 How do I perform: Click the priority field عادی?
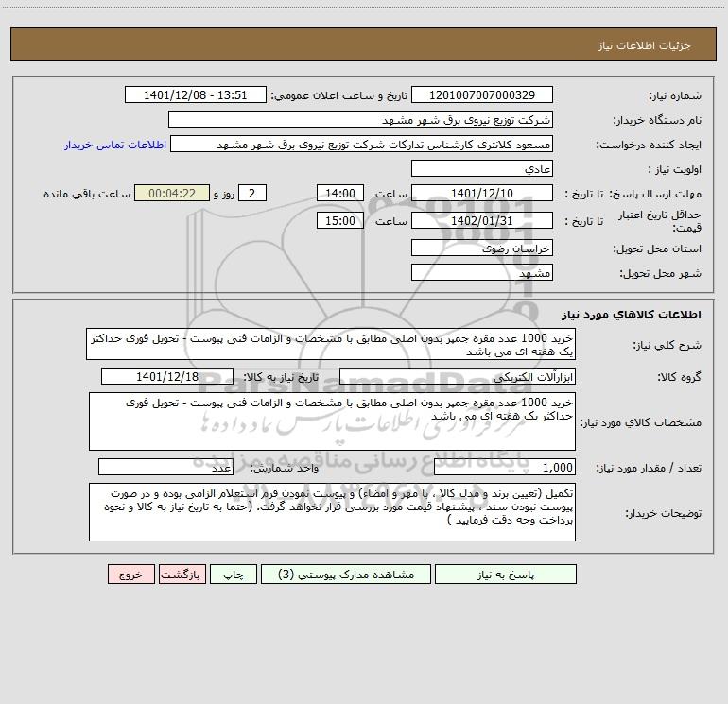coord(482,169)
